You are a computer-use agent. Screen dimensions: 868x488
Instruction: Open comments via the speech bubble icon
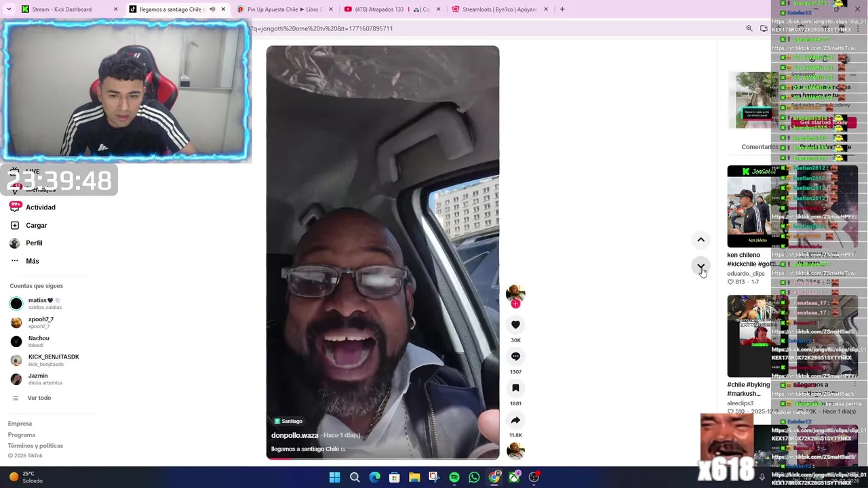click(x=515, y=357)
